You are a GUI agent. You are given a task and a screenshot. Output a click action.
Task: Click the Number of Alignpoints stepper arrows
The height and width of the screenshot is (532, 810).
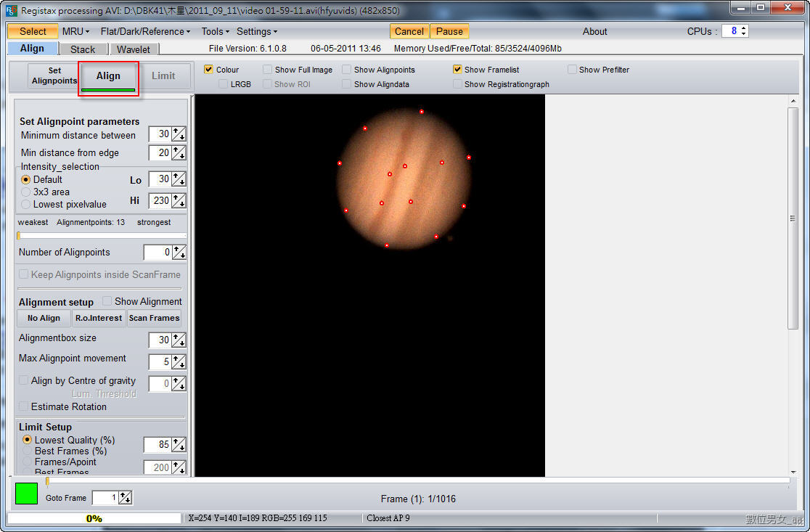coord(179,253)
